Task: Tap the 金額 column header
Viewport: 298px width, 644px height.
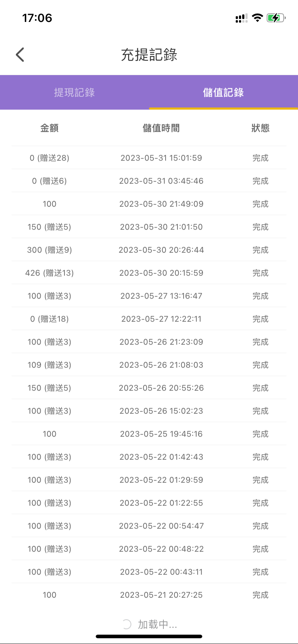Action: point(49,128)
